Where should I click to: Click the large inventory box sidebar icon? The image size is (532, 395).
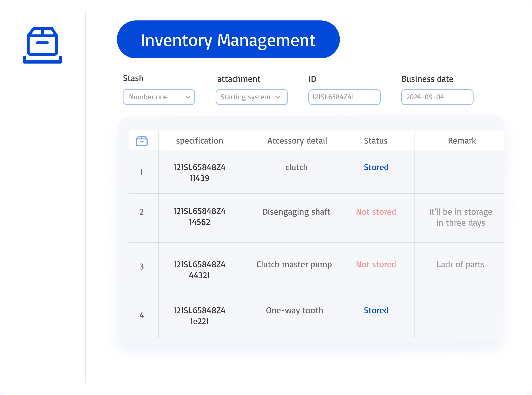pos(42,45)
